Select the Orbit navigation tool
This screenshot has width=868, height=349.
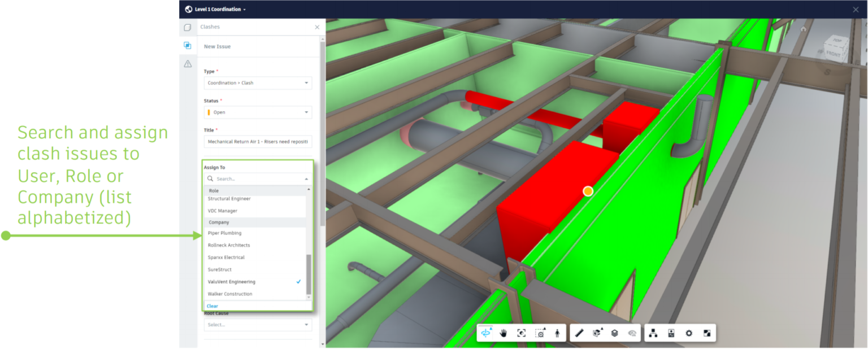(x=486, y=333)
